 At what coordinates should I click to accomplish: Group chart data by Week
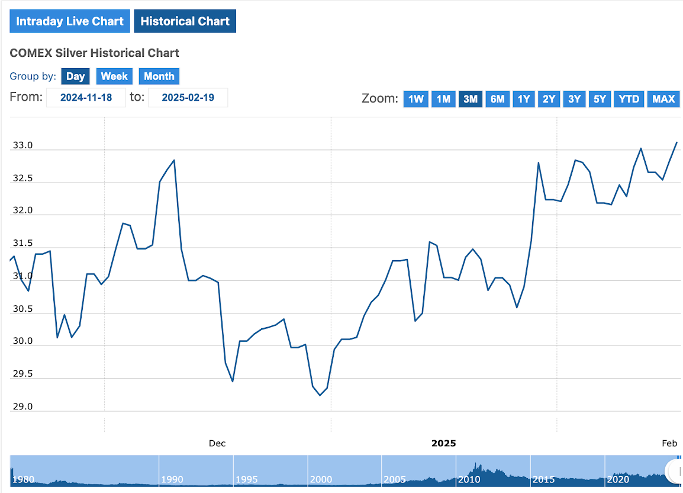point(114,76)
